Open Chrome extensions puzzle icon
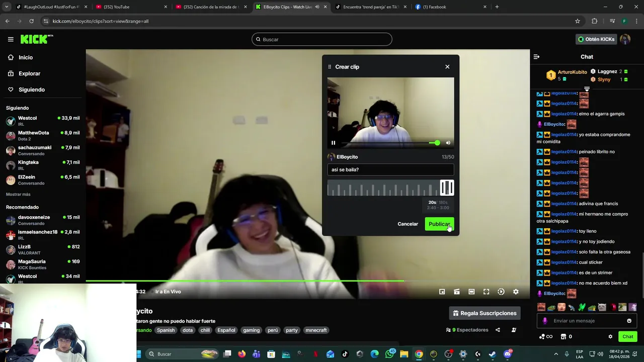This screenshot has height=362, width=644. tap(595, 21)
